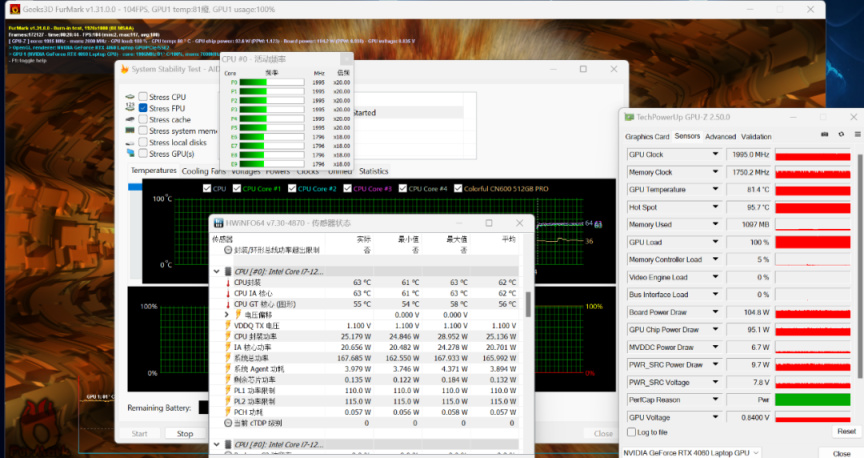Click the Stress system memory RAM icon

coord(130,131)
